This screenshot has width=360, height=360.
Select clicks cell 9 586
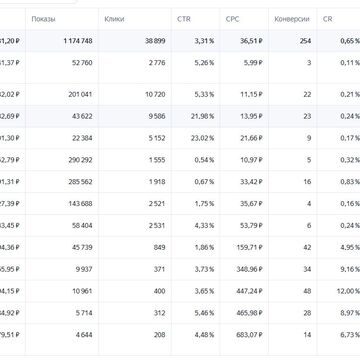tap(157, 116)
